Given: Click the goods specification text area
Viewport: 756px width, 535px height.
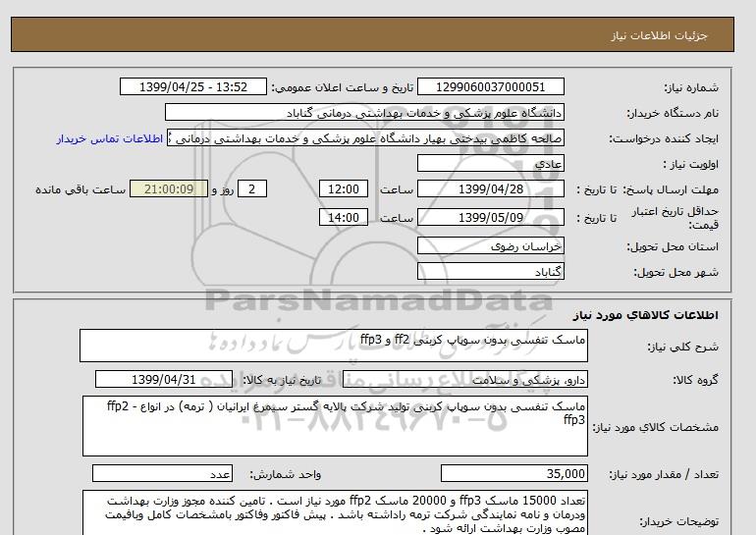Looking at the screenshot, I should point(335,426).
